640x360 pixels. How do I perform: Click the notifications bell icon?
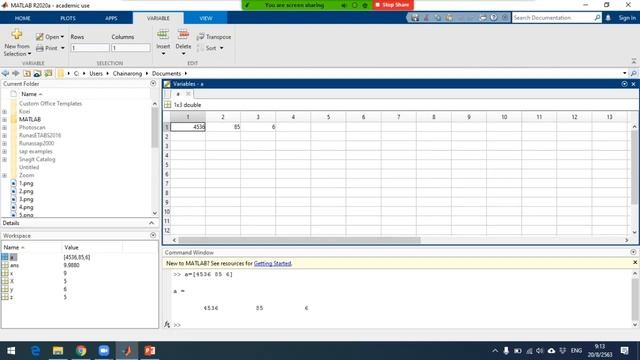click(608, 18)
